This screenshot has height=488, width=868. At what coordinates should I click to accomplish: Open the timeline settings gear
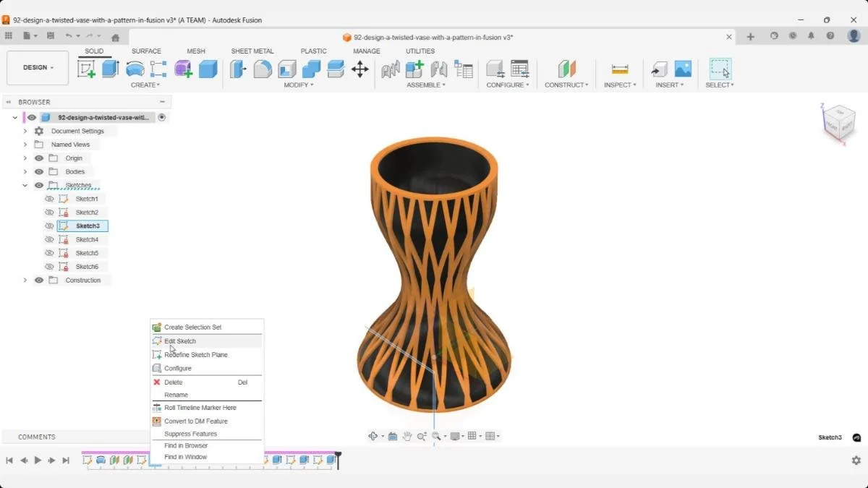point(856,460)
